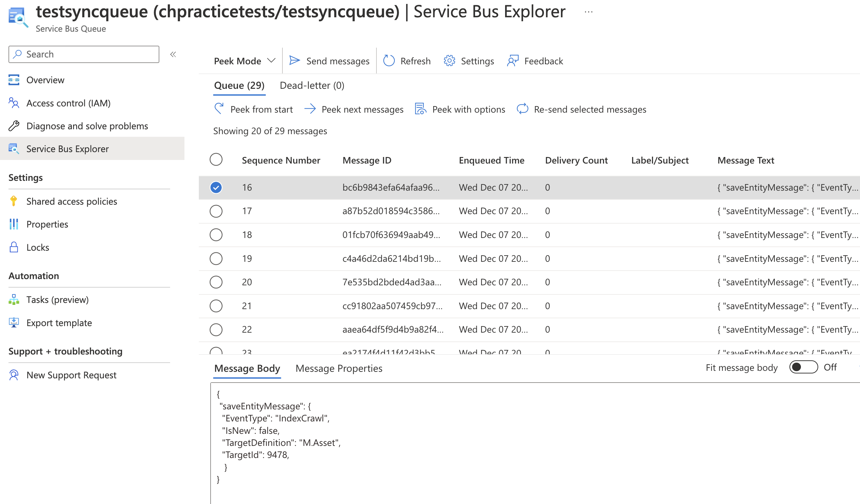This screenshot has height=504, width=860.
Task: Check the select-all messages checkbox
Action: coord(216,159)
